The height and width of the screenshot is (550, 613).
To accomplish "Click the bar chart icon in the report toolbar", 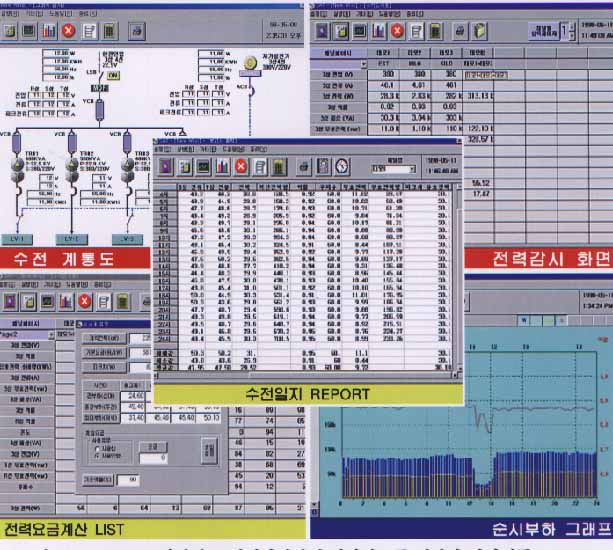I will pyautogui.click(x=222, y=166).
